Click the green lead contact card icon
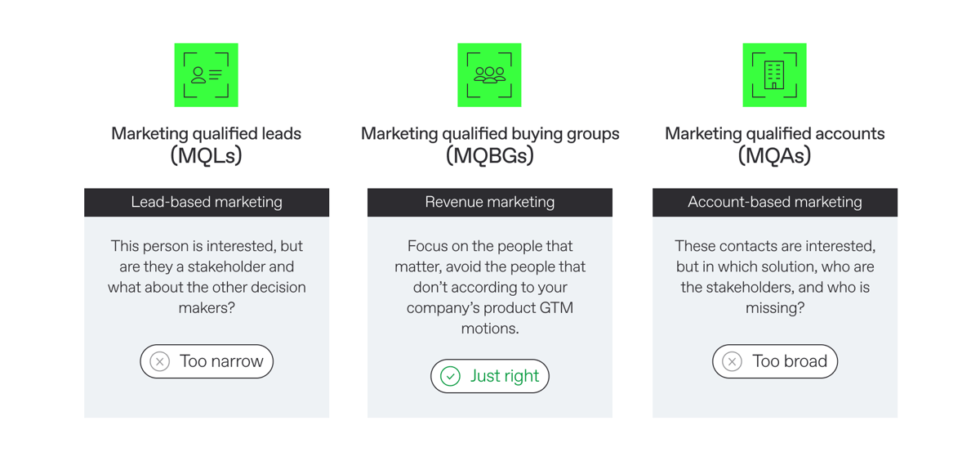 206,75
